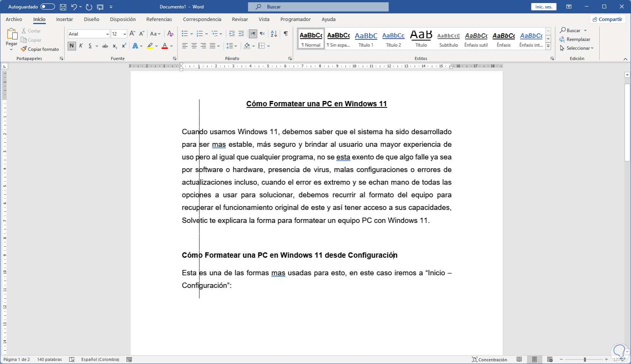The width and height of the screenshot is (631, 364).
Task: Click the heading 'Cómo Formatear una PC en Windows 11'
Action: (x=317, y=104)
